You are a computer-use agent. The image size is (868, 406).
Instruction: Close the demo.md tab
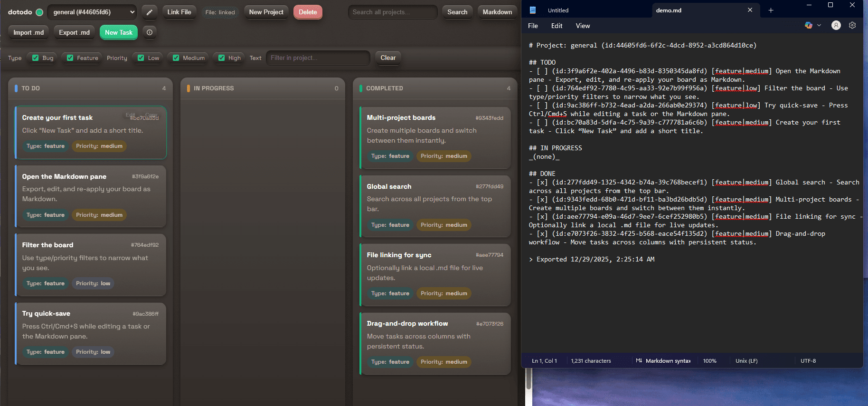click(x=750, y=10)
